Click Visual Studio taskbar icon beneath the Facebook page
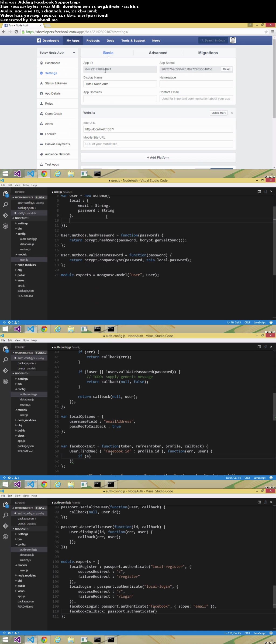 coord(18,174)
